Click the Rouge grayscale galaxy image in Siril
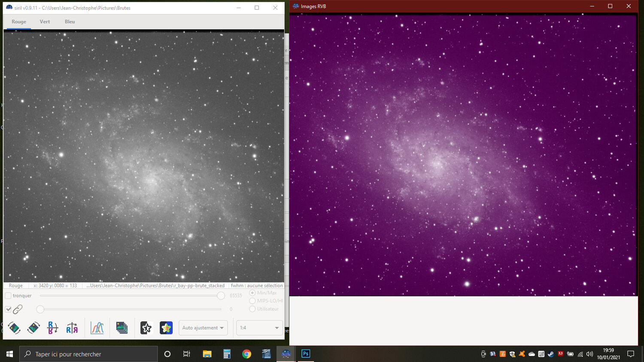Image resolution: width=644 pixels, height=362 pixels. [x=144, y=156]
